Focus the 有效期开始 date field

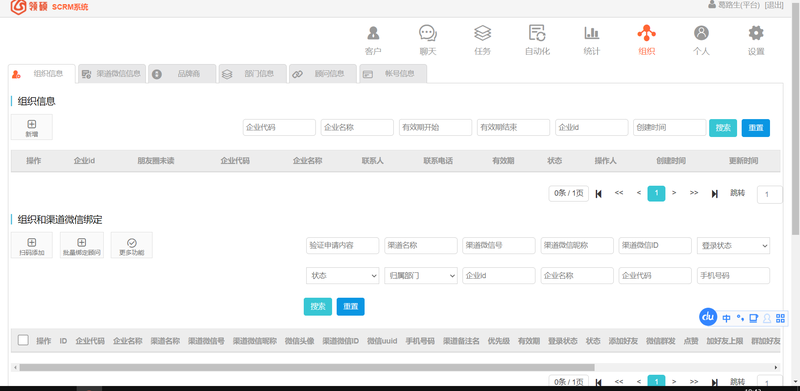coord(435,128)
